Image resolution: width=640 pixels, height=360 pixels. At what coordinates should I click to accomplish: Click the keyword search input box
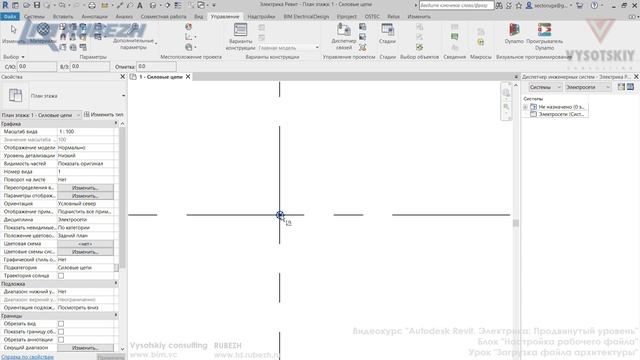tap(456, 5)
